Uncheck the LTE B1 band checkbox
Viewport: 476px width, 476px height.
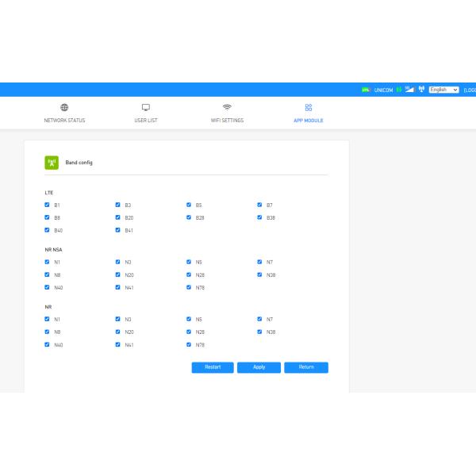point(47,205)
